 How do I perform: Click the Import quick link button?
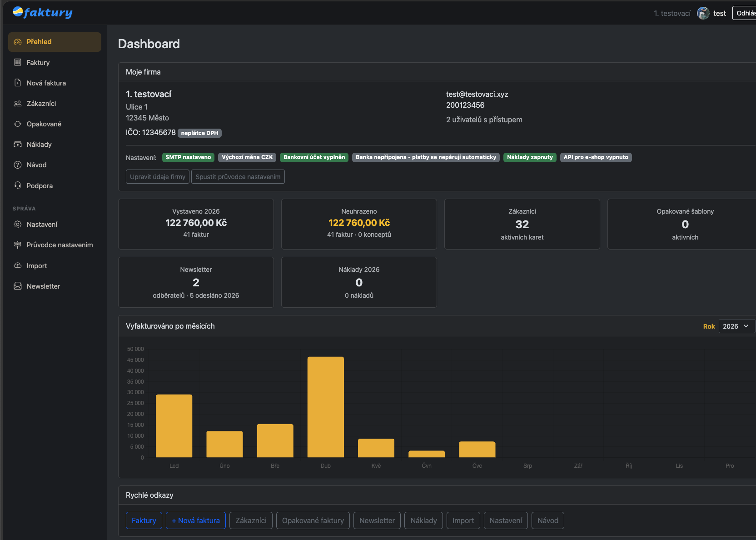[x=463, y=520]
